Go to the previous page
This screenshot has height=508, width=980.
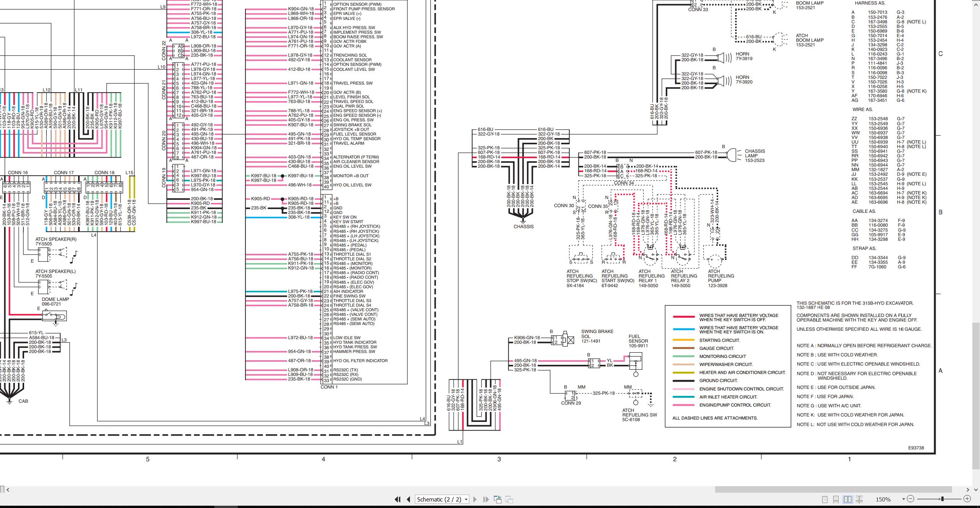408,499
